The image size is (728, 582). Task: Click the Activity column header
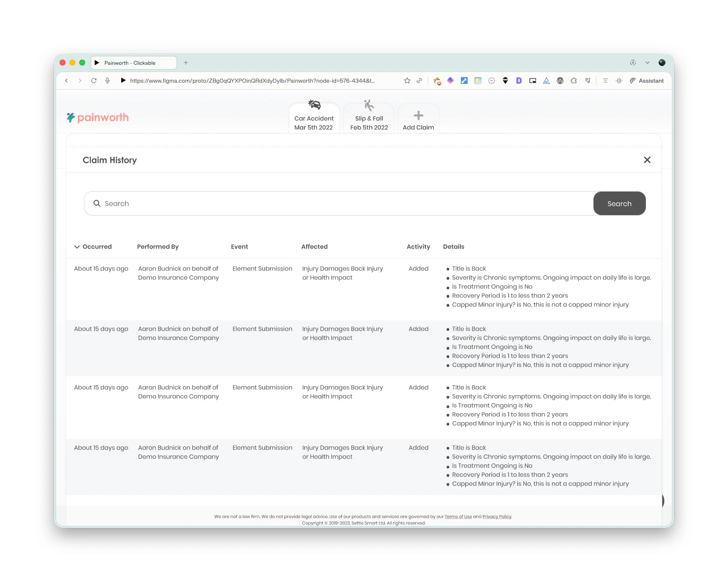pyautogui.click(x=418, y=247)
